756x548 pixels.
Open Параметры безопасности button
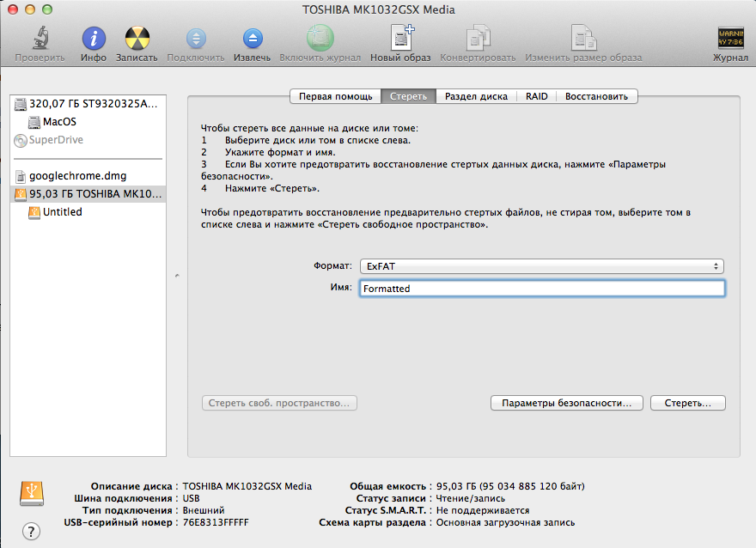coord(566,403)
